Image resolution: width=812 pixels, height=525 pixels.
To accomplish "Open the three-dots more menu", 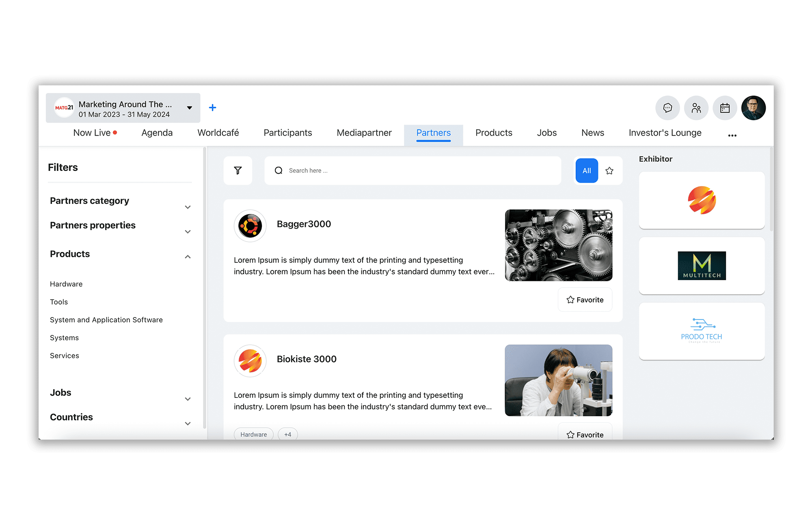I will pos(732,135).
